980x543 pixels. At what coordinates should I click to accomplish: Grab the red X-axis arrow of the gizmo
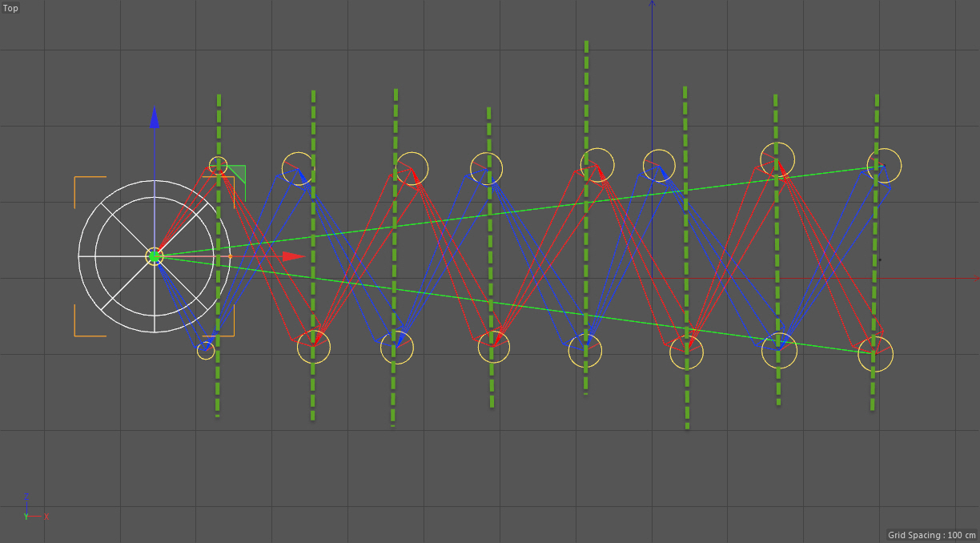click(x=295, y=256)
